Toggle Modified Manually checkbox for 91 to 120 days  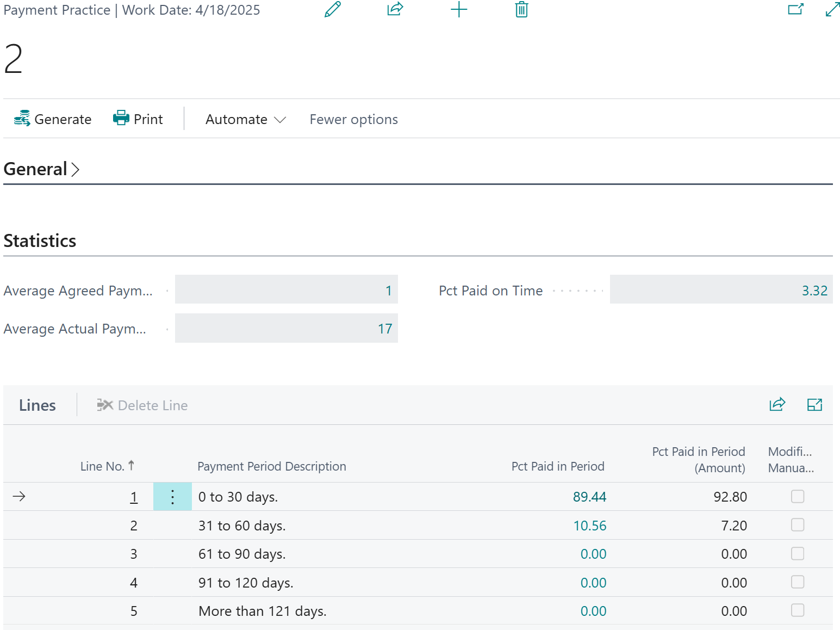point(798,582)
